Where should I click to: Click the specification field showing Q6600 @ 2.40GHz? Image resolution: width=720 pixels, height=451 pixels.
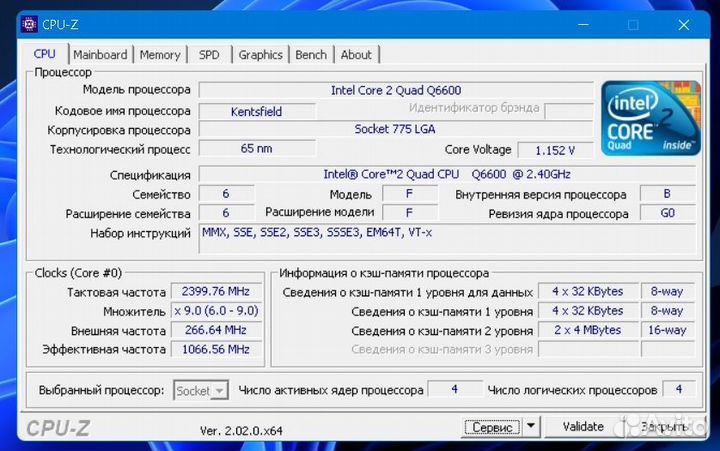click(447, 175)
